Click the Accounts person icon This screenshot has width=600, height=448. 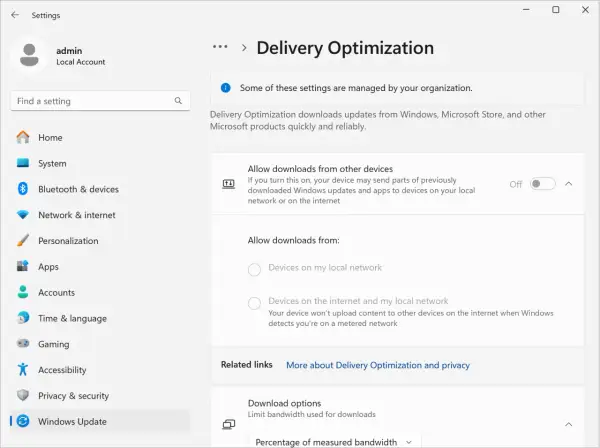click(23, 292)
